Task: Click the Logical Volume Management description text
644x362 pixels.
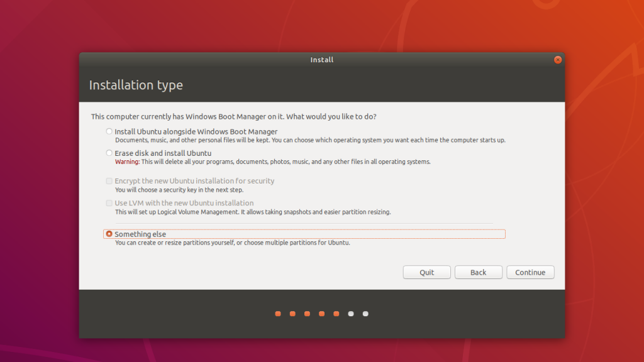Action: (253, 212)
